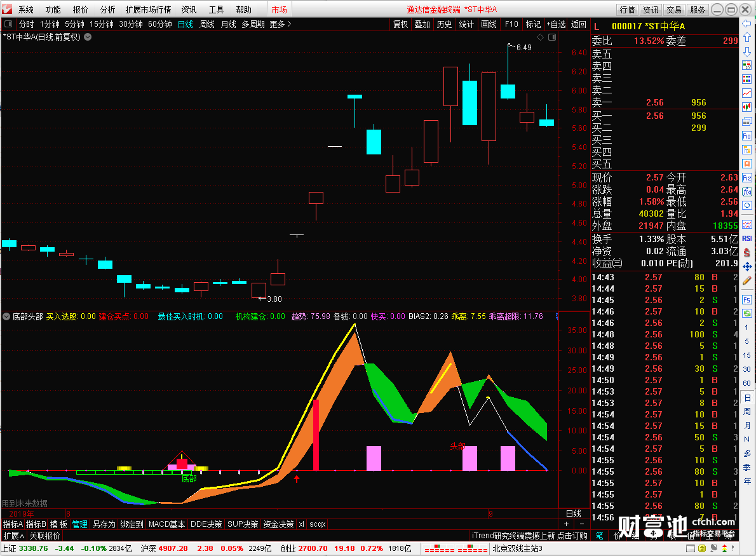Switch to 15分钟 period

point(102,24)
